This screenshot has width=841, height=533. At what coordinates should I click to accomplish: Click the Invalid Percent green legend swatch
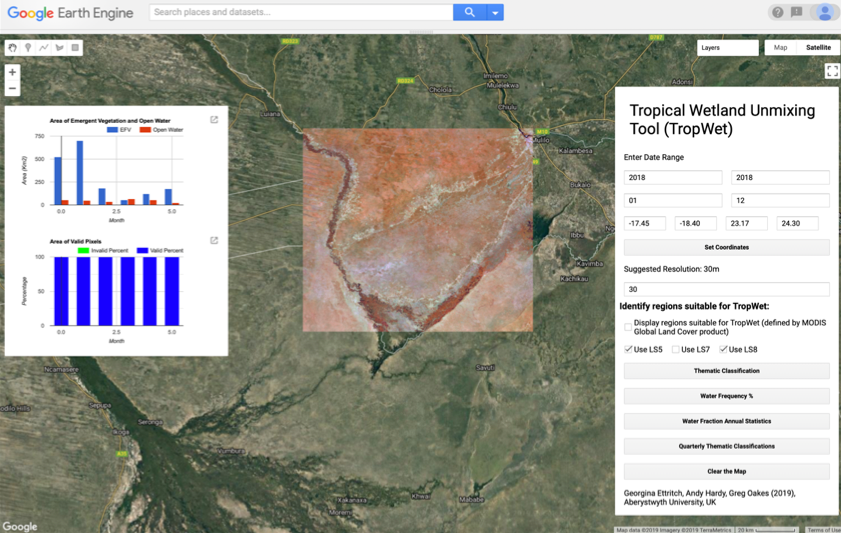coord(83,250)
